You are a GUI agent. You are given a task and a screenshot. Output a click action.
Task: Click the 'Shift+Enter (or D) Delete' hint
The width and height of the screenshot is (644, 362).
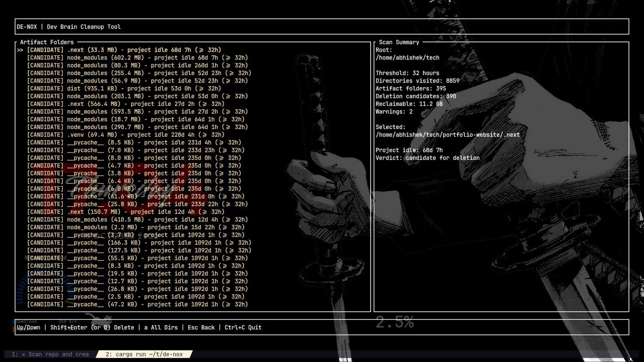(x=92, y=327)
